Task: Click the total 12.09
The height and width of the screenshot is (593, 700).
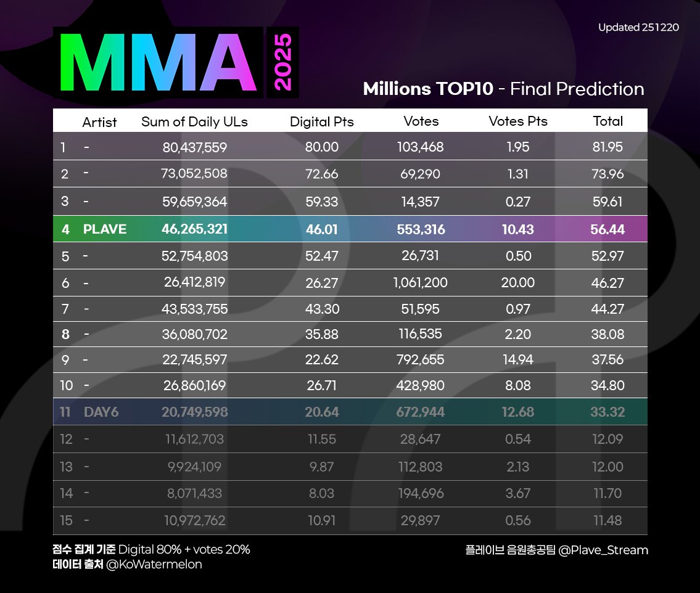Action: [x=607, y=439]
